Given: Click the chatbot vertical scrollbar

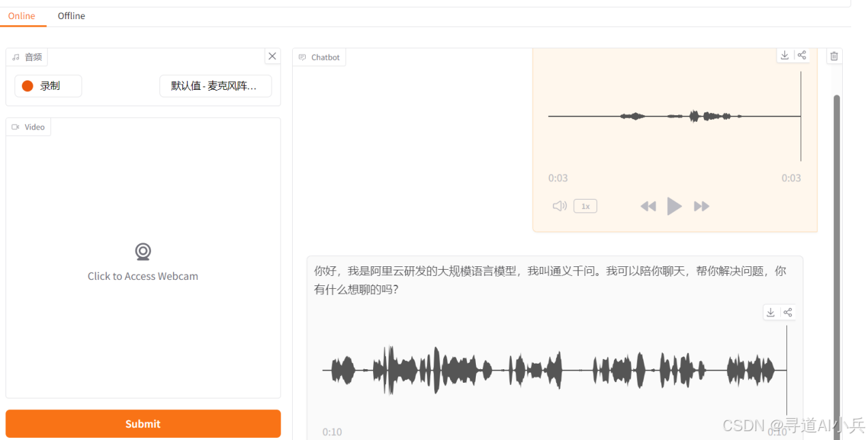Looking at the screenshot, I should click(x=837, y=266).
